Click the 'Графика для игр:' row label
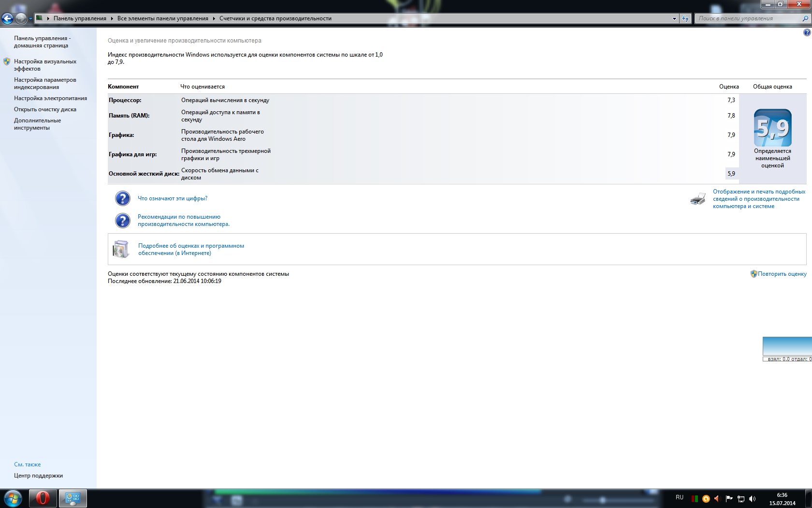Viewport: 812px width, 508px height. 133,154
